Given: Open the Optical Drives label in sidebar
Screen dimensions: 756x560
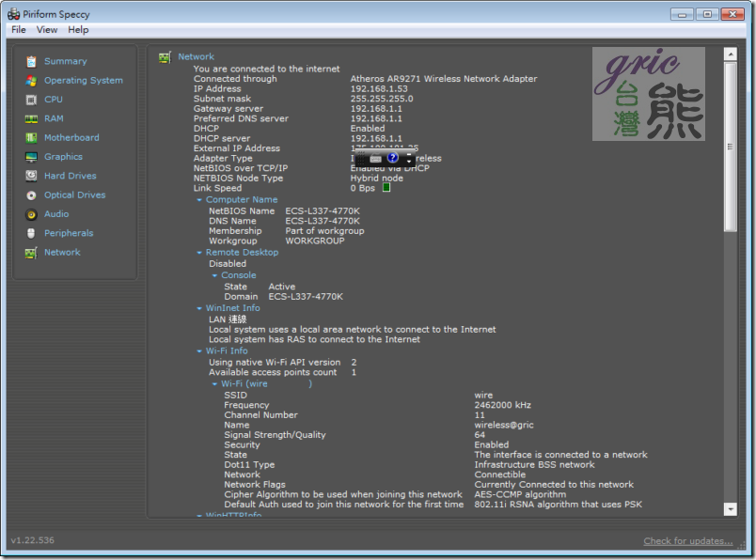Looking at the screenshot, I should pyautogui.click(x=74, y=195).
